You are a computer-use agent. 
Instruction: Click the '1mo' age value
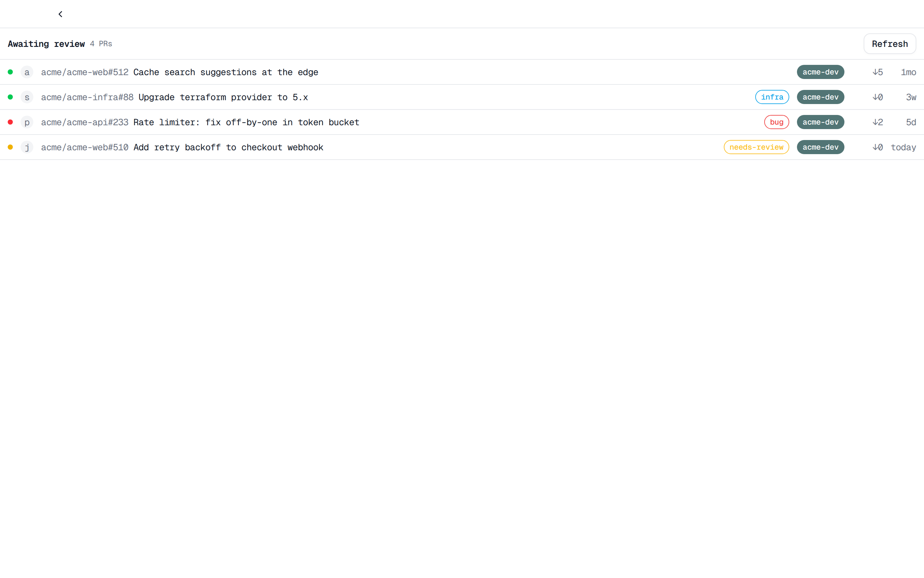908,72
